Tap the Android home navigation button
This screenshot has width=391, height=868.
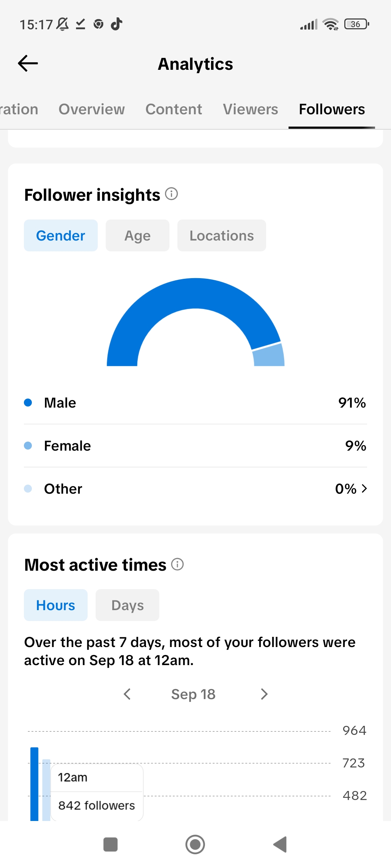click(195, 844)
